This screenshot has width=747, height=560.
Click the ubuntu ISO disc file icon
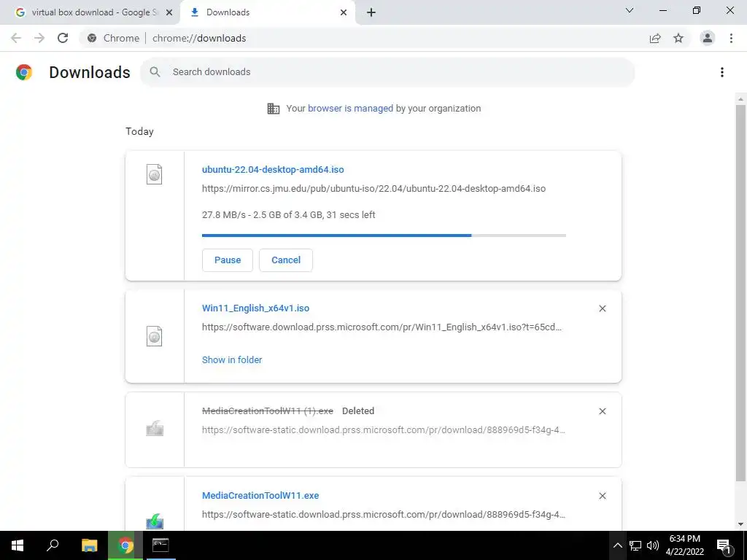point(155,174)
